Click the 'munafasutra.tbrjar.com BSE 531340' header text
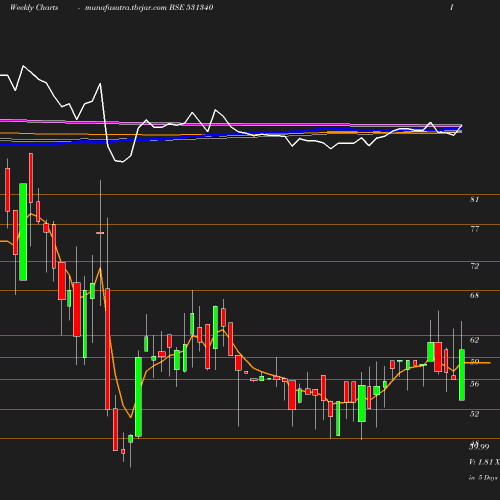 [149, 7]
